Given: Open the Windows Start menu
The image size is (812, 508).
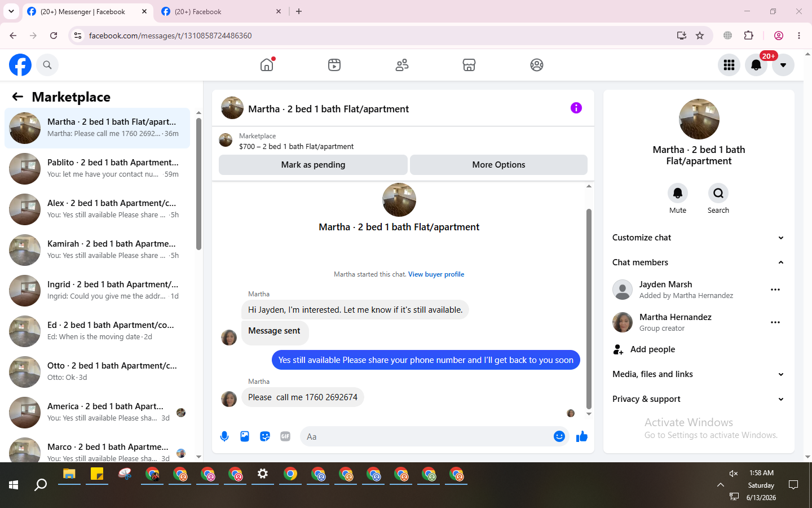Looking at the screenshot, I should [x=14, y=485].
